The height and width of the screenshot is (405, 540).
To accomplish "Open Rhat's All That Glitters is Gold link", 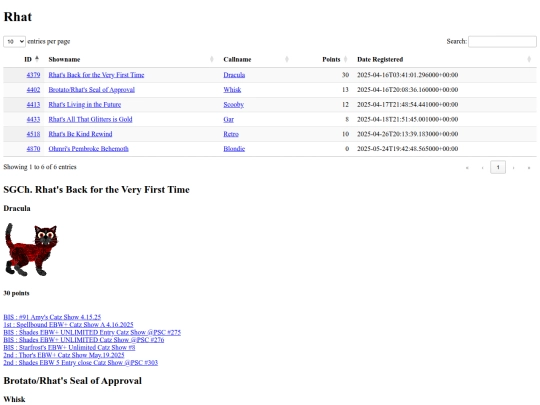I will (90, 119).
